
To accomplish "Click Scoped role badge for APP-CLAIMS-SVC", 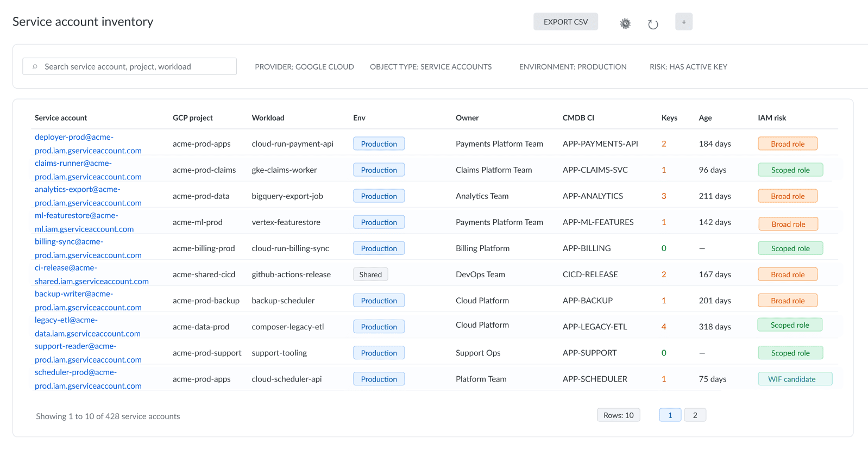I will (x=790, y=170).
